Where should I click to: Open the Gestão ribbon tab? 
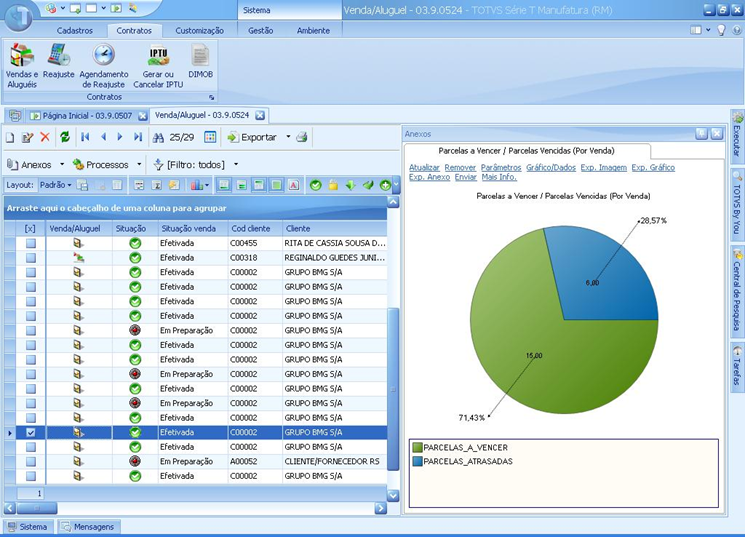(260, 30)
